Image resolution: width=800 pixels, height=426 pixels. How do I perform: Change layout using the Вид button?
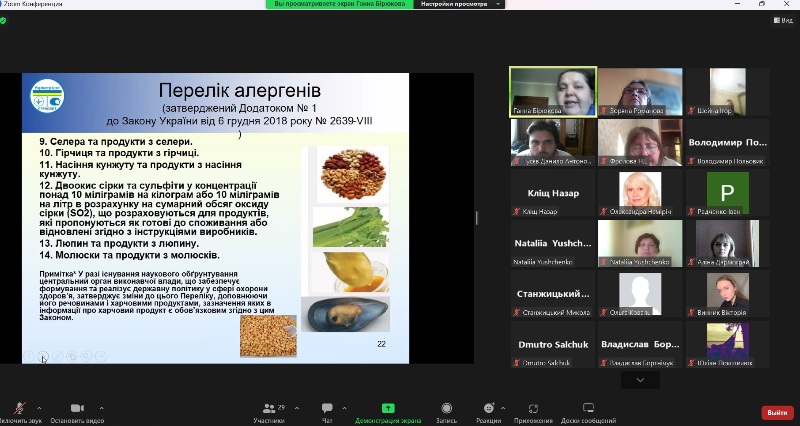(783, 20)
